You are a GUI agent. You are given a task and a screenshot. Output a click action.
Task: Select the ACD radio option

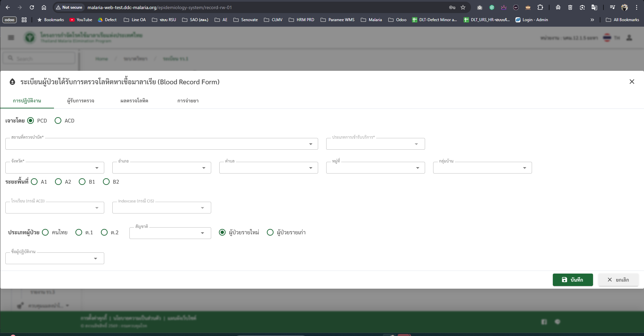(x=58, y=121)
